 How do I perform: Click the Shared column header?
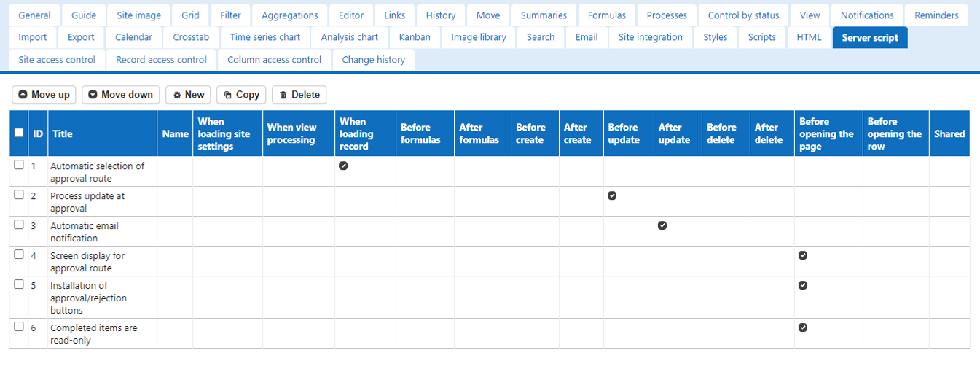[x=949, y=133]
